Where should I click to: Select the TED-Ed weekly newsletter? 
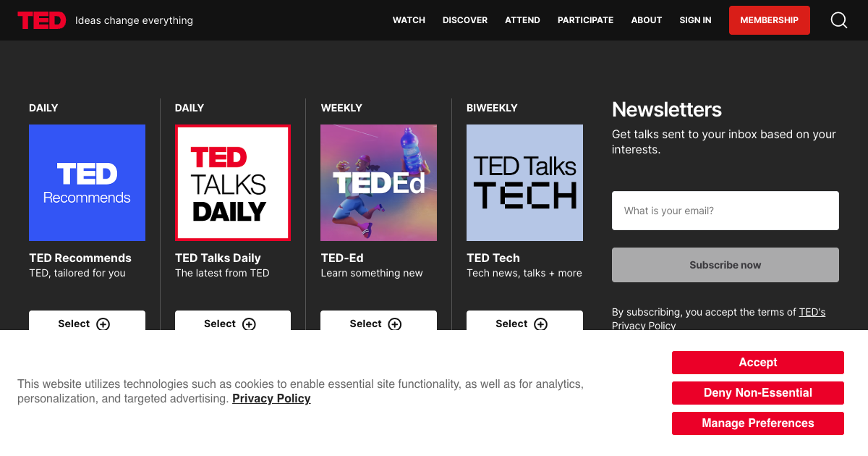point(378,324)
